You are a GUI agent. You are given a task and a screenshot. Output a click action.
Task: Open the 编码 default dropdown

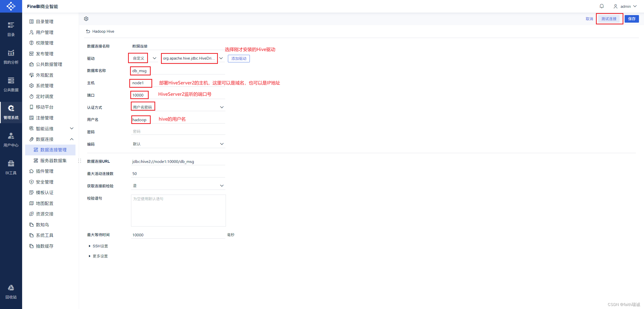[178, 144]
